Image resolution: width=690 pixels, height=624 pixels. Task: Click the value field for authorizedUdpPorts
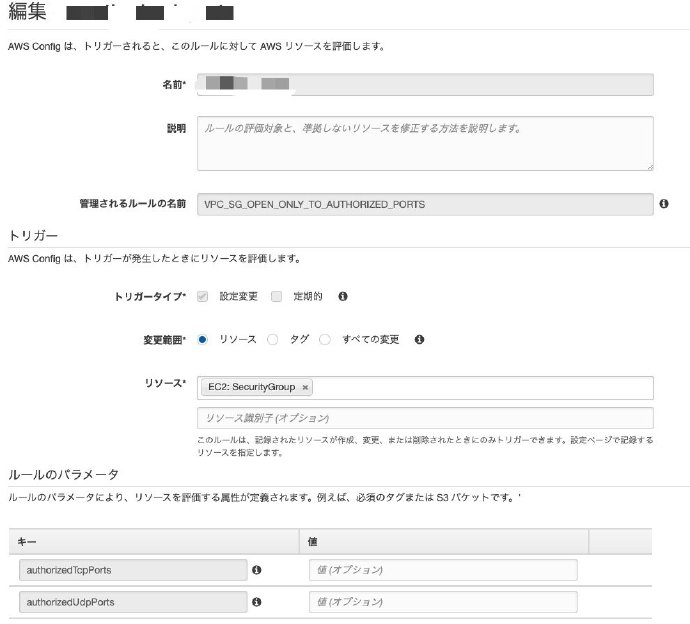click(x=443, y=602)
